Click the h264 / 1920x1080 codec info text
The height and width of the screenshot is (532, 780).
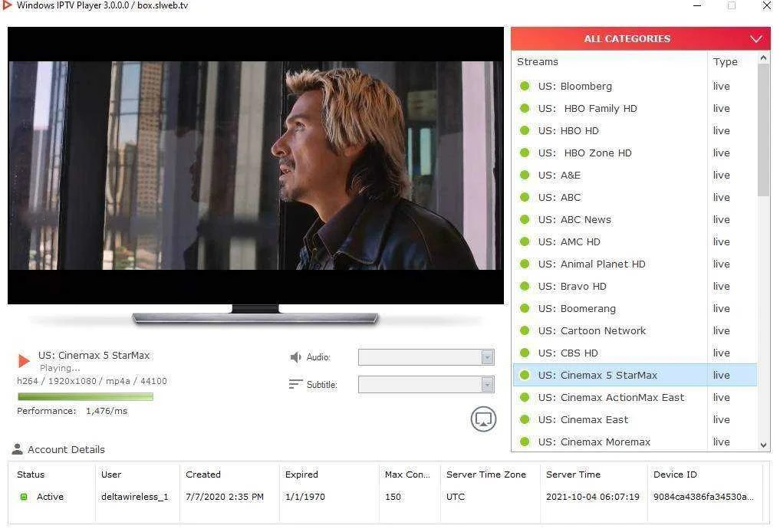pos(92,381)
